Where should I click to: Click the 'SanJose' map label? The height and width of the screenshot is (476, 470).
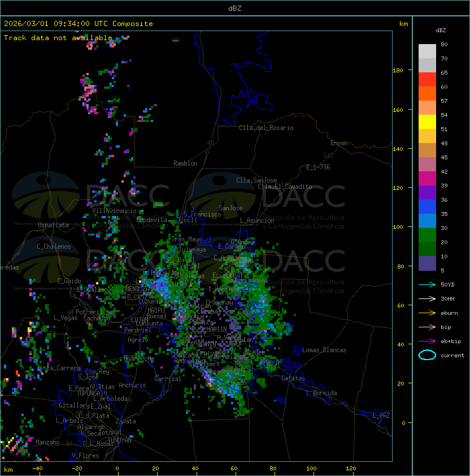[230, 208]
